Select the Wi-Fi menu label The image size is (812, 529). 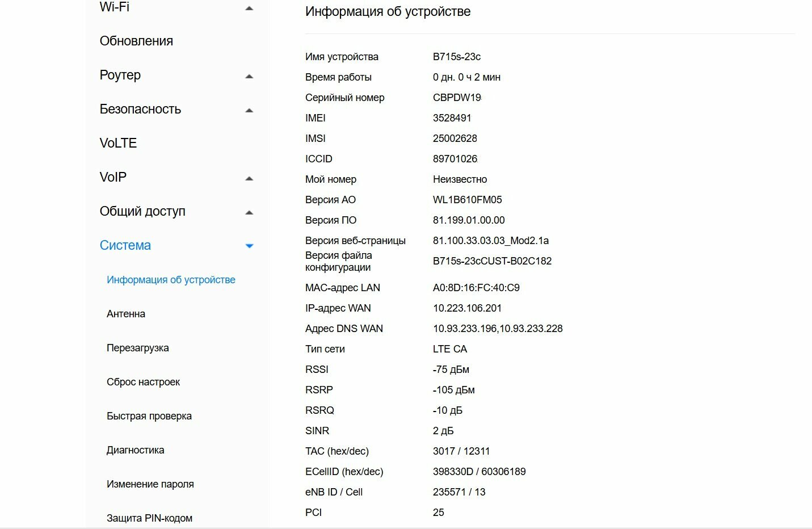click(115, 7)
